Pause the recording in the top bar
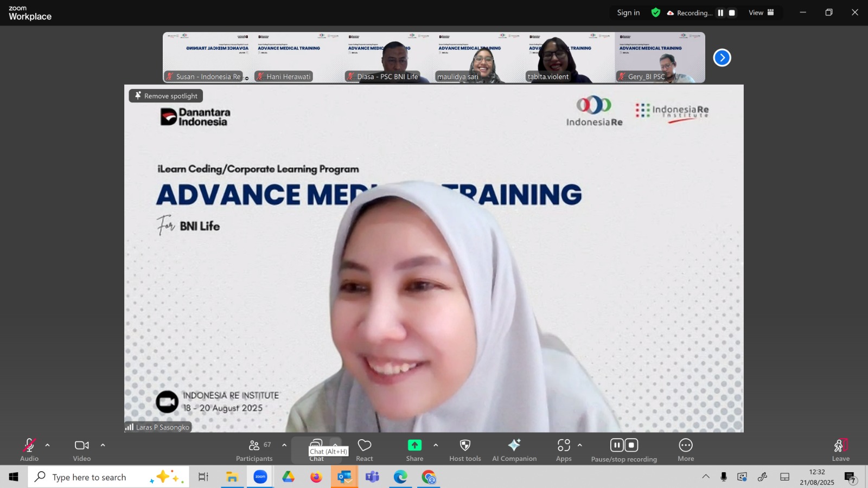Image resolution: width=868 pixels, height=488 pixels. [x=720, y=13]
